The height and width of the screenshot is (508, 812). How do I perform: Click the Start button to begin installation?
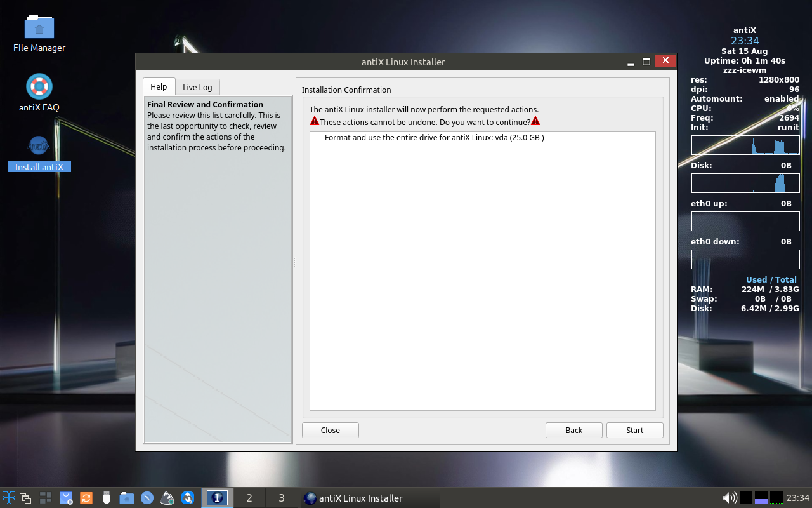[x=635, y=430]
